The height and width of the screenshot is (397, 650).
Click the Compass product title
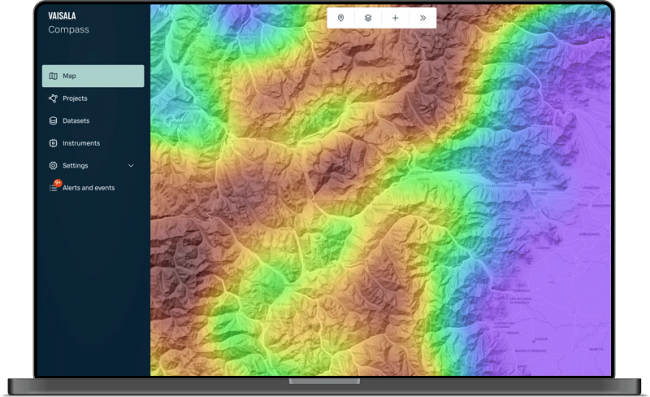point(69,29)
